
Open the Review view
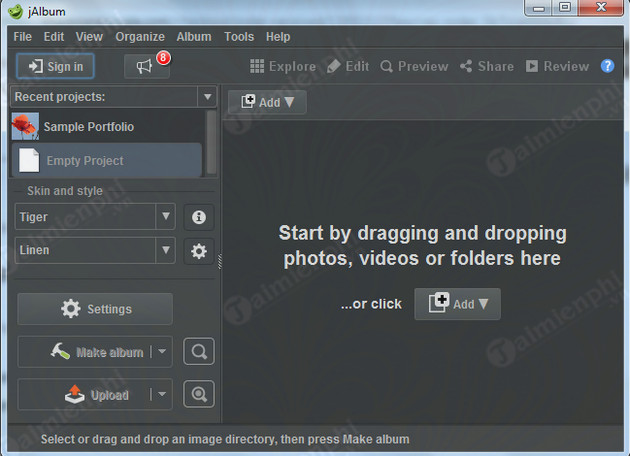click(x=557, y=66)
